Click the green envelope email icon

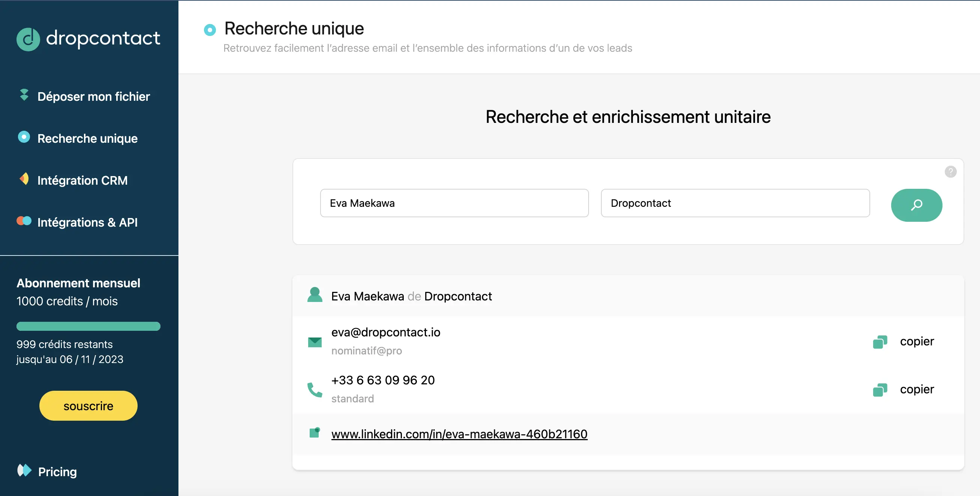pos(315,342)
